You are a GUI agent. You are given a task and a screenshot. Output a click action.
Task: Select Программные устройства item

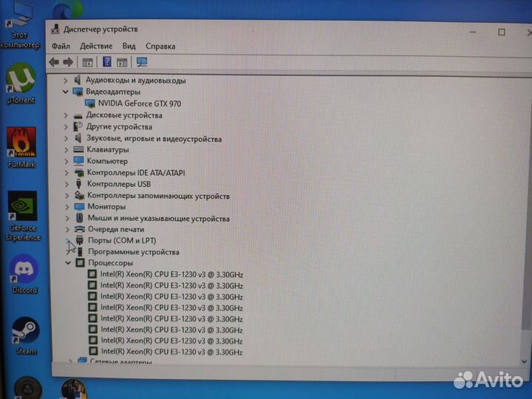134,252
